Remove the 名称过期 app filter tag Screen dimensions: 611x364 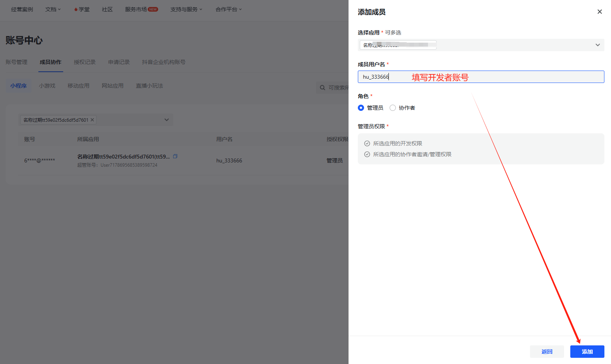click(x=92, y=120)
